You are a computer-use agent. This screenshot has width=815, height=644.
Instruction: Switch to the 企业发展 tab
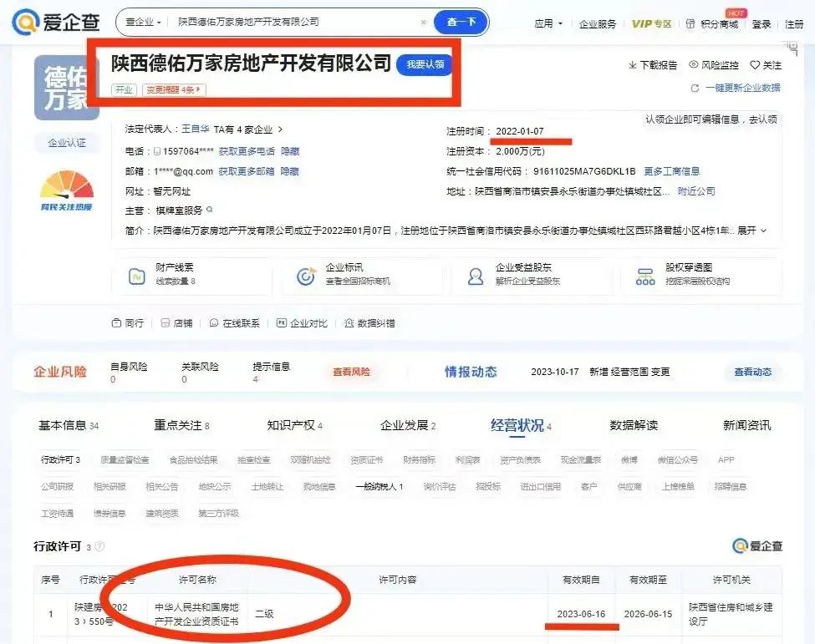tap(408, 425)
